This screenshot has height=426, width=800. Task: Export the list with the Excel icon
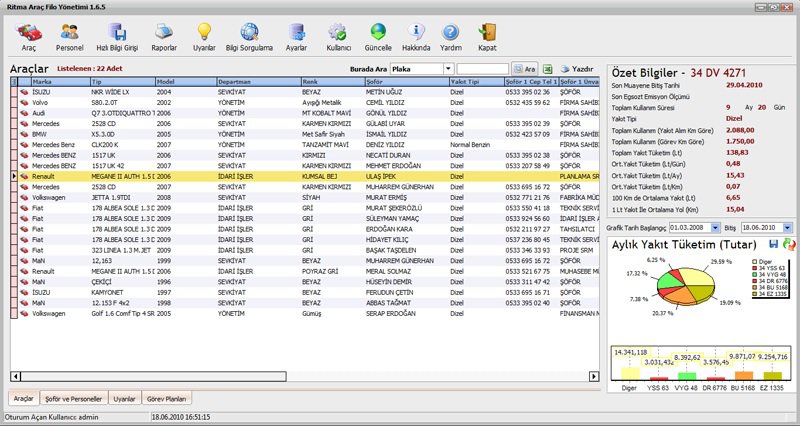click(x=549, y=69)
